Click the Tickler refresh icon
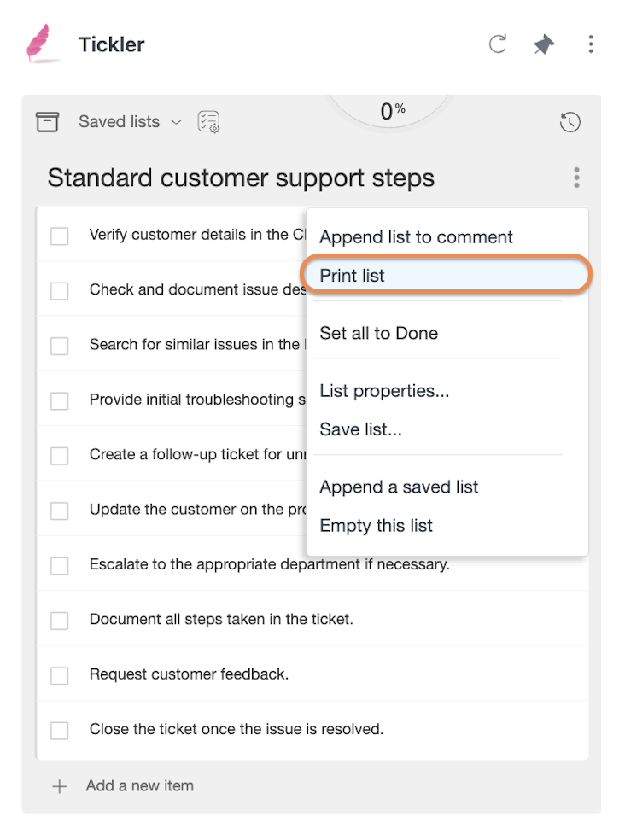The width and height of the screenshot is (625, 840). pyautogui.click(x=498, y=44)
